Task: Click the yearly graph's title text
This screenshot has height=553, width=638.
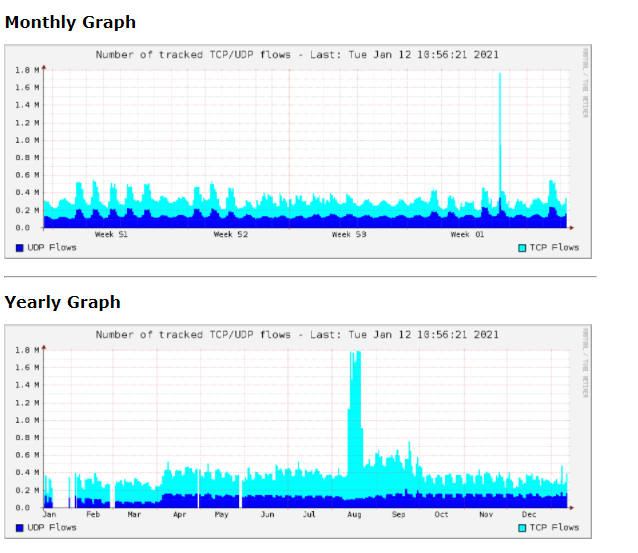Action: point(297,335)
